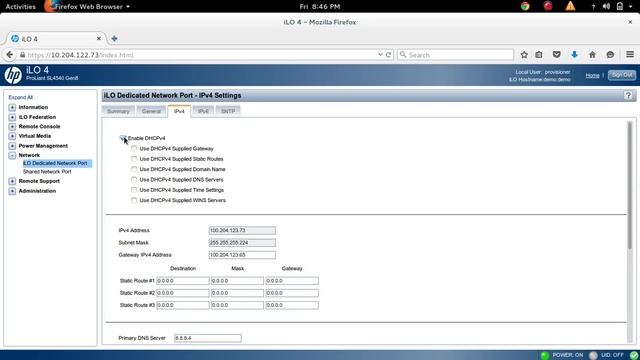Click Static Route #1 Destination field
This screenshot has width=640, height=360.
coord(182,281)
